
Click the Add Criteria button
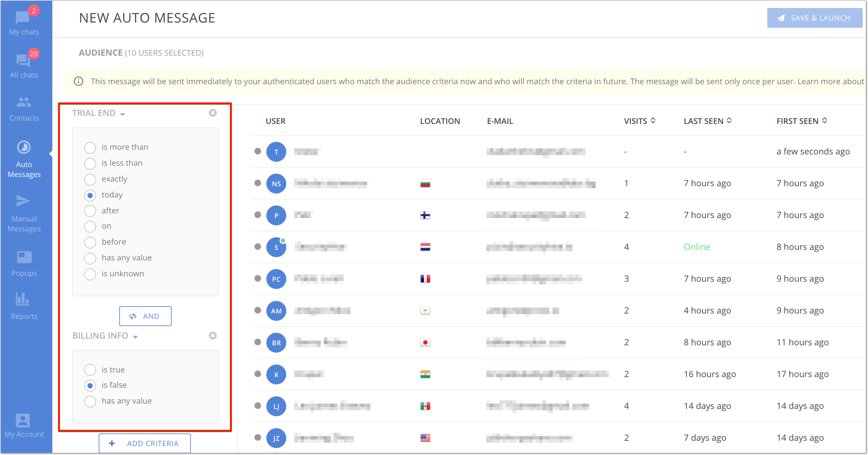tap(145, 443)
